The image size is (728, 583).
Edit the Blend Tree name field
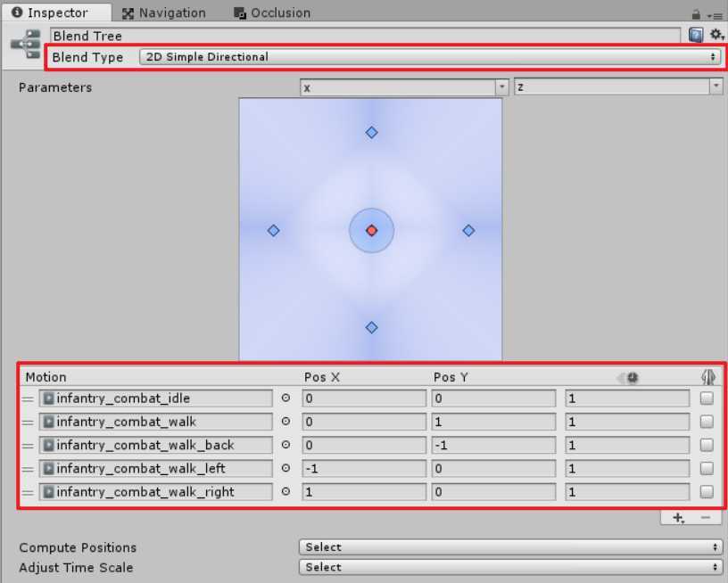click(366, 36)
